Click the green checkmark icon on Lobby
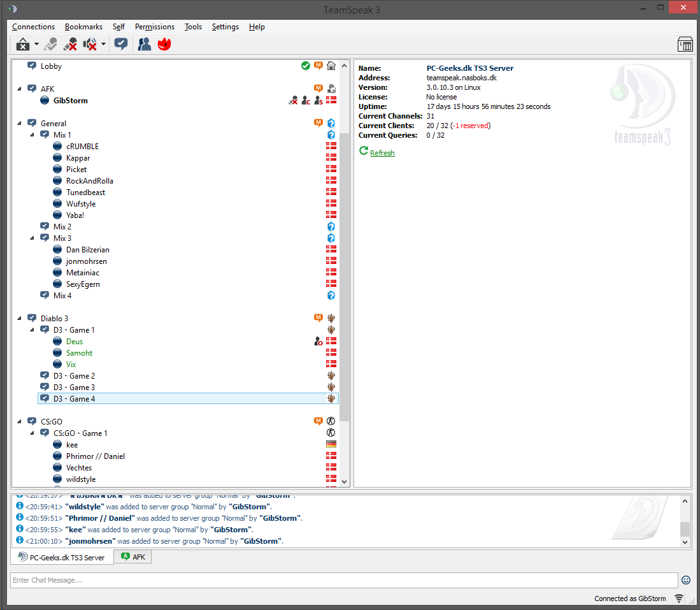 pyautogui.click(x=305, y=66)
